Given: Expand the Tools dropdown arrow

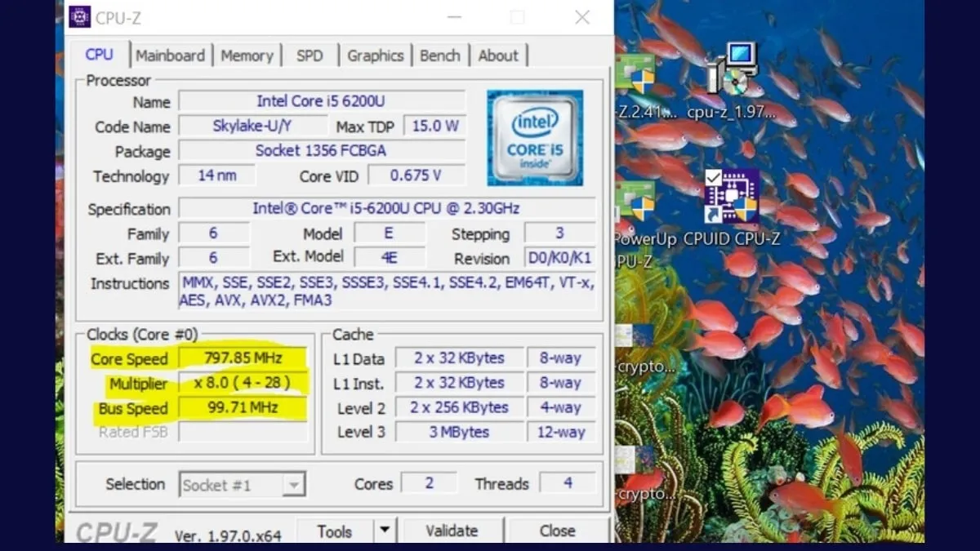Looking at the screenshot, I should pos(384,531).
